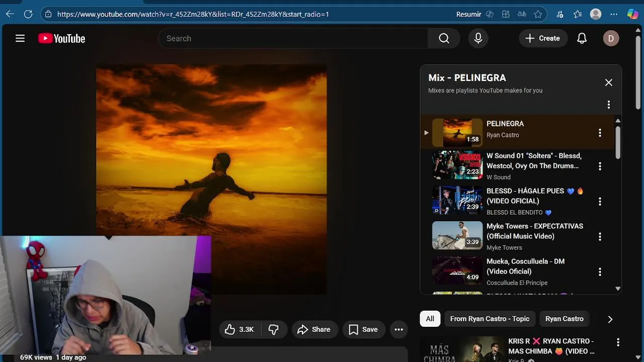Click the Cosculluela El Principe channel text

(x=517, y=283)
